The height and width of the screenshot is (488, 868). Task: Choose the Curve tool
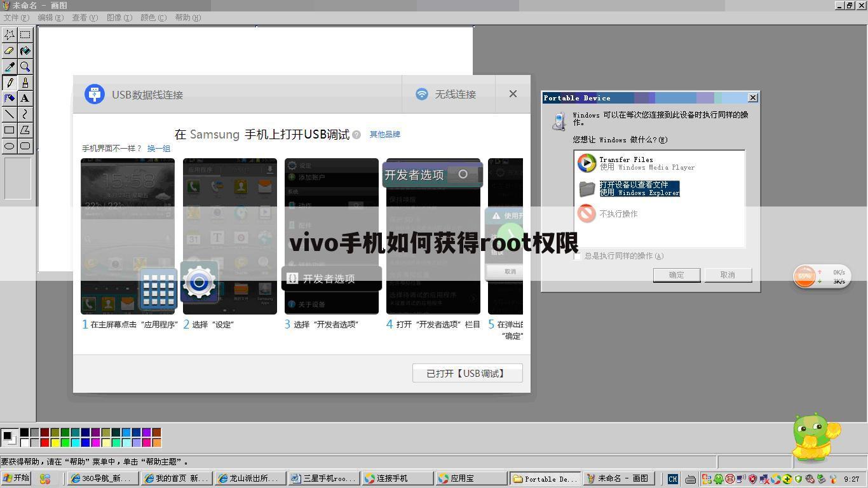point(25,114)
